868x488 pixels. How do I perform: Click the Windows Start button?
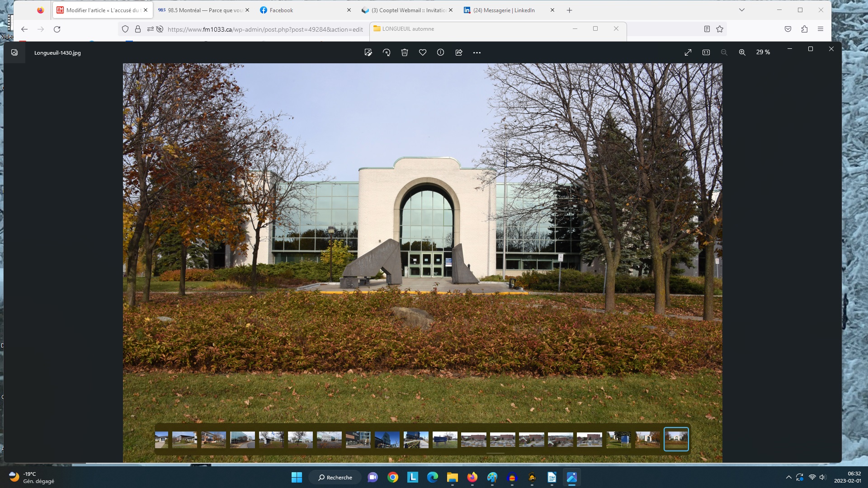297,477
